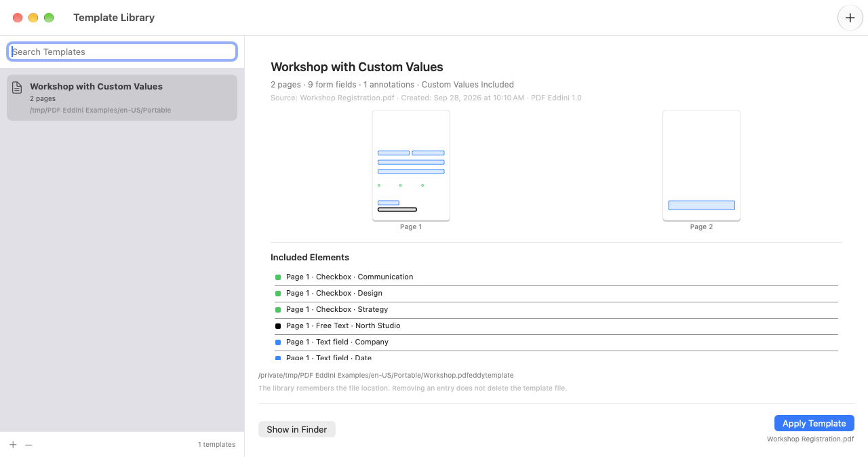
Task: Click the document icon of Workshop template entry
Action: [18, 87]
